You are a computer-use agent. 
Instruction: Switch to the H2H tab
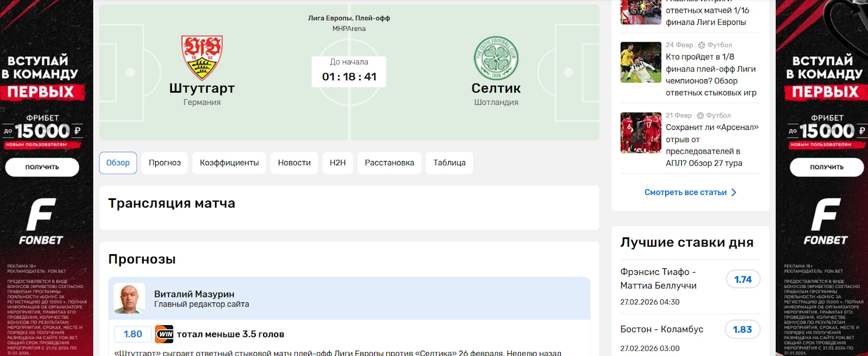(x=337, y=163)
